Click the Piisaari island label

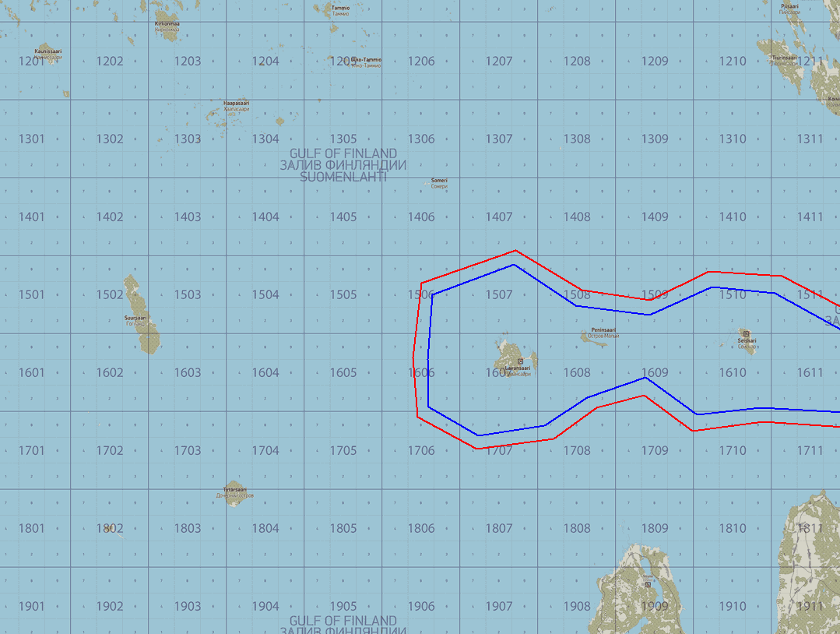(789, 6)
